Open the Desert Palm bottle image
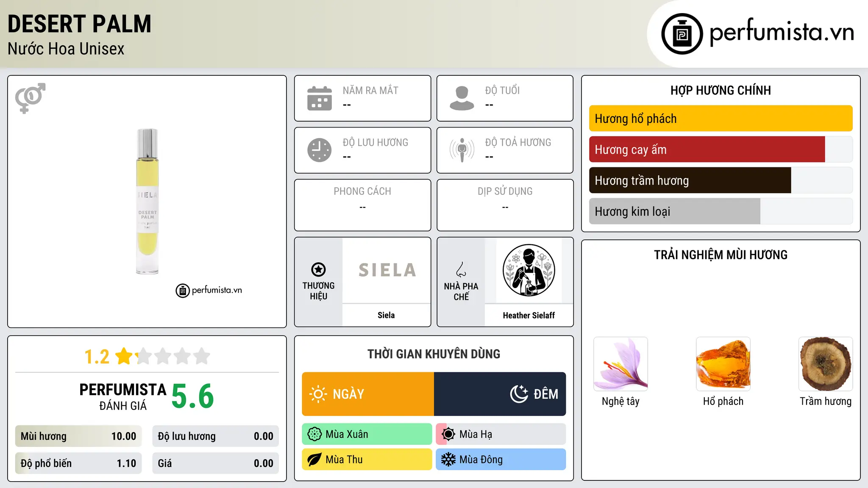Image resolution: width=868 pixels, height=488 pixels. point(147,202)
